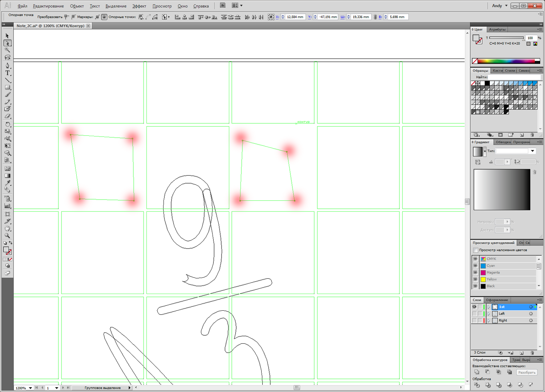The height and width of the screenshot is (392, 545).
Task: Open the Эффект menu
Action: 139,6
